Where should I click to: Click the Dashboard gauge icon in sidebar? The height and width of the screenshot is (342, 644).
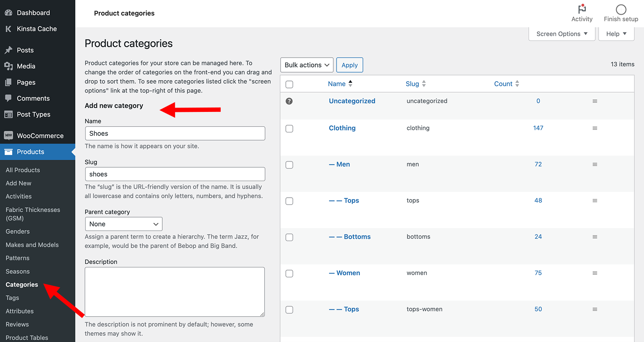[8, 13]
